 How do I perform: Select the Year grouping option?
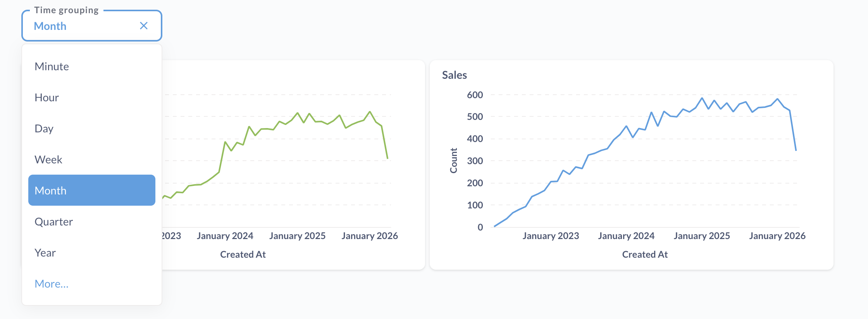[45, 253]
